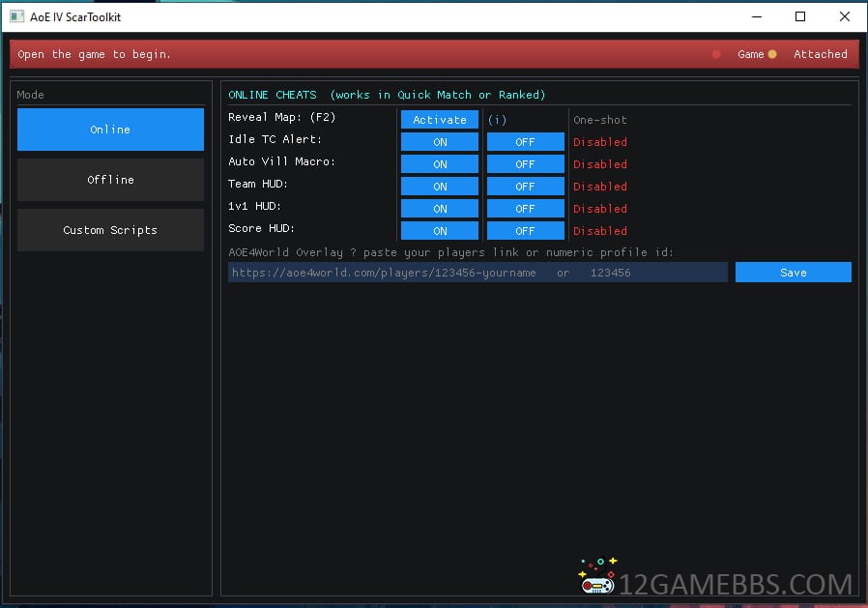Screen dimensions: 868x608
Task: Click the AOE4World profile link input field
Action: point(477,273)
